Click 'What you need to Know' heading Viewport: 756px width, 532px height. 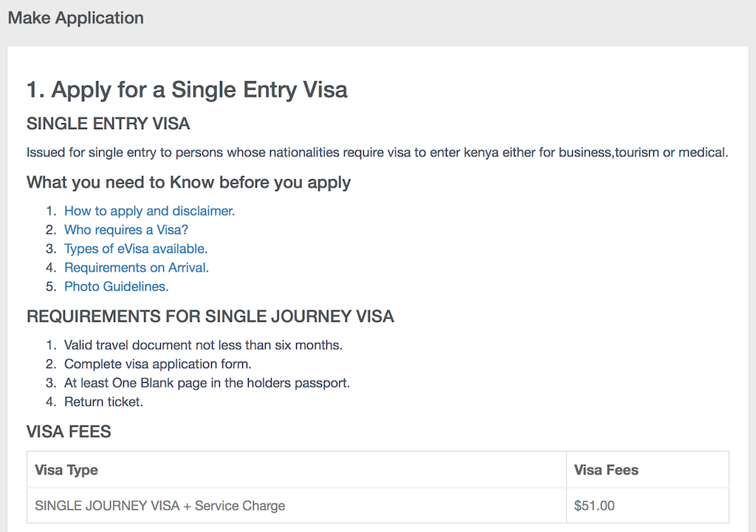click(188, 182)
